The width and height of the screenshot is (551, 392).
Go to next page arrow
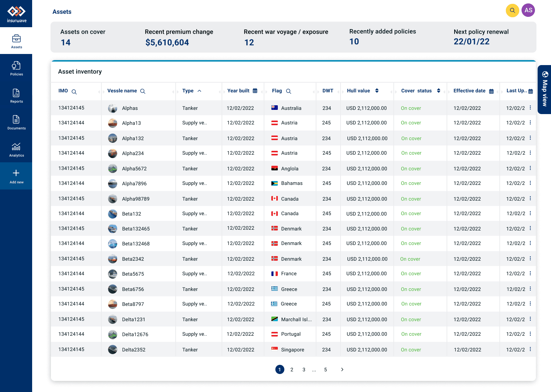pos(342,369)
